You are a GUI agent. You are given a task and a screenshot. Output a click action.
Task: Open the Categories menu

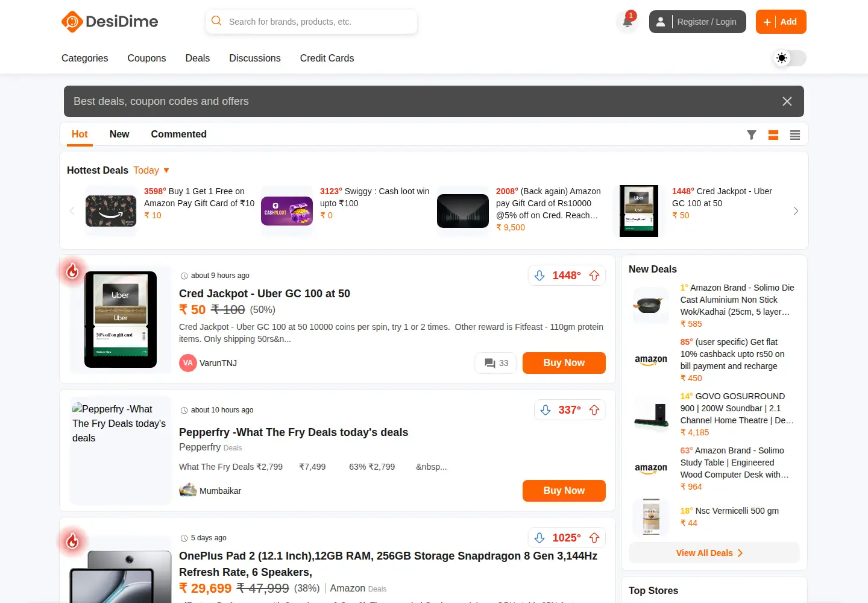(x=85, y=58)
